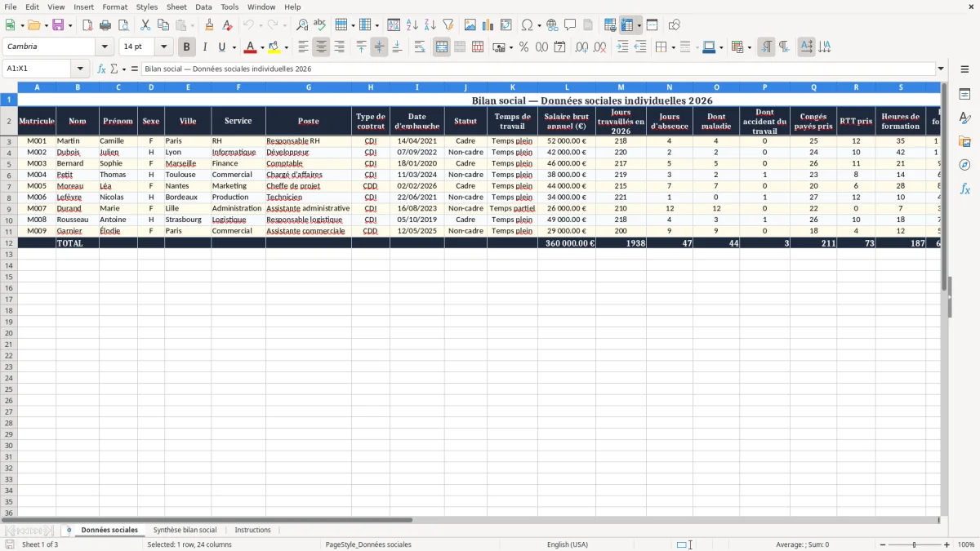
Task: Click font color red A
Action: pos(250,47)
